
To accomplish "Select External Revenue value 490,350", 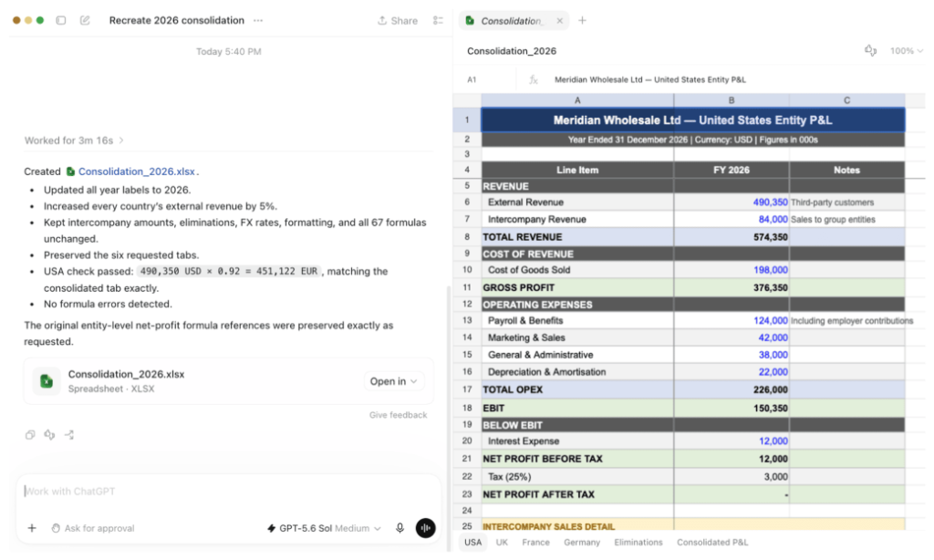I will (x=732, y=202).
